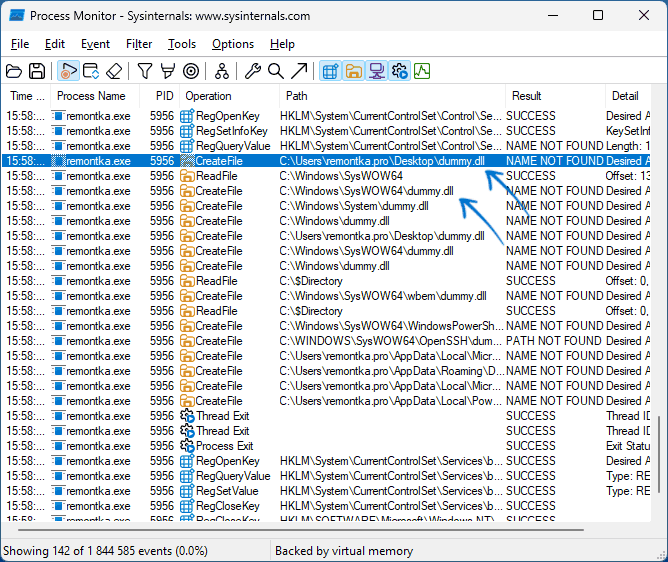
Task: Click the Result column header
Action: 555,96
